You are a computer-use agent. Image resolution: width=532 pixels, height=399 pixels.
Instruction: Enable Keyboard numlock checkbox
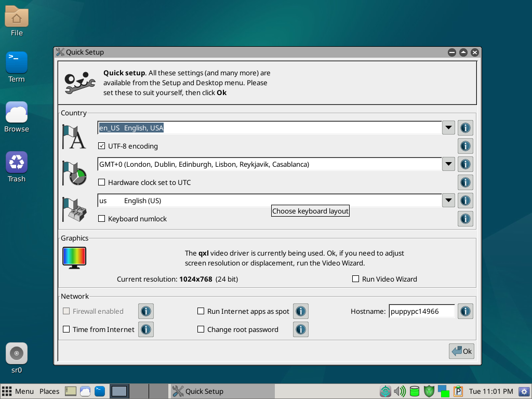pos(101,219)
